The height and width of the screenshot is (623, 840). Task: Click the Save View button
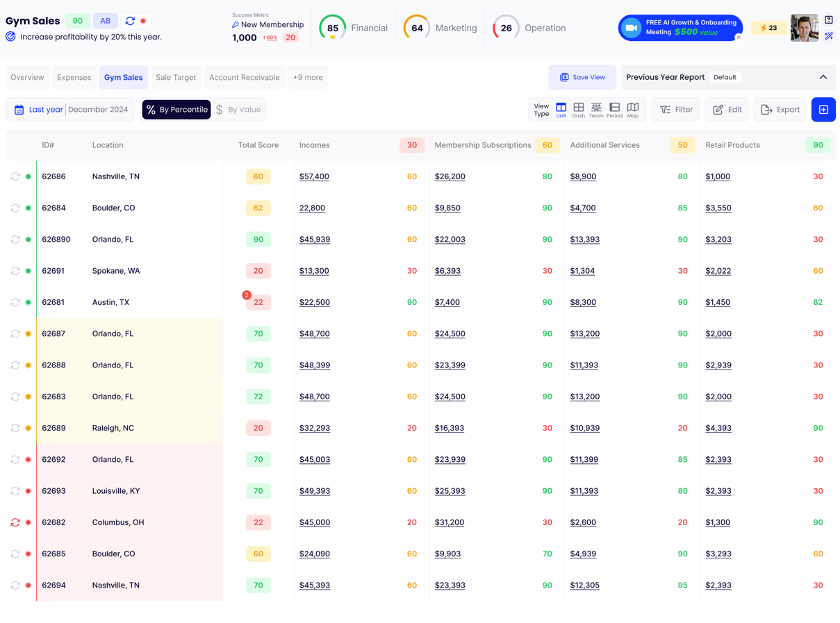pos(582,77)
